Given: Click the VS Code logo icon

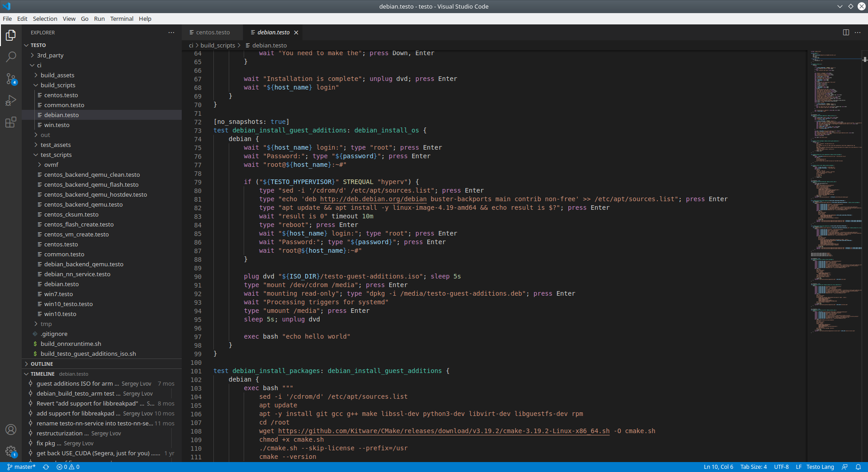Looking at the screenshot, I should [6, 6].
